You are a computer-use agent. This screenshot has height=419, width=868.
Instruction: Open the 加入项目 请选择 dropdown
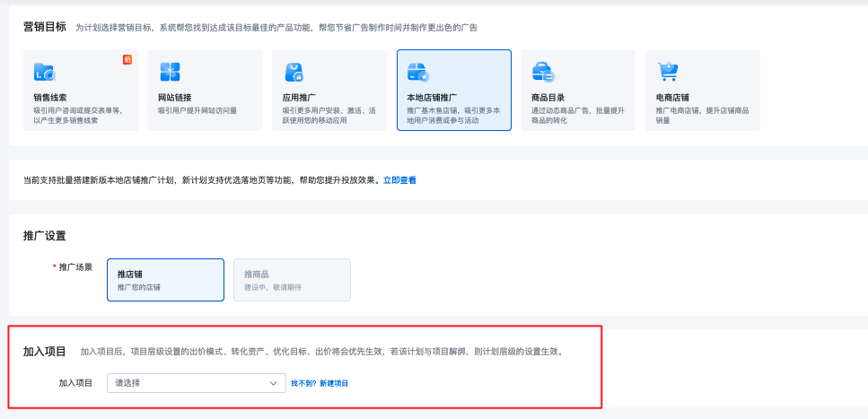point(195,383)
